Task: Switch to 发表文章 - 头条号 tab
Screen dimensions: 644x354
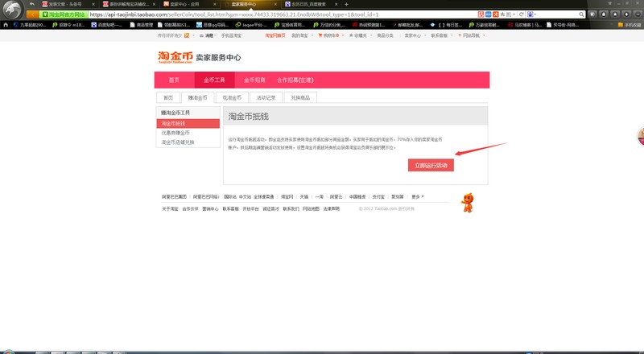Action: coord(66,4)
